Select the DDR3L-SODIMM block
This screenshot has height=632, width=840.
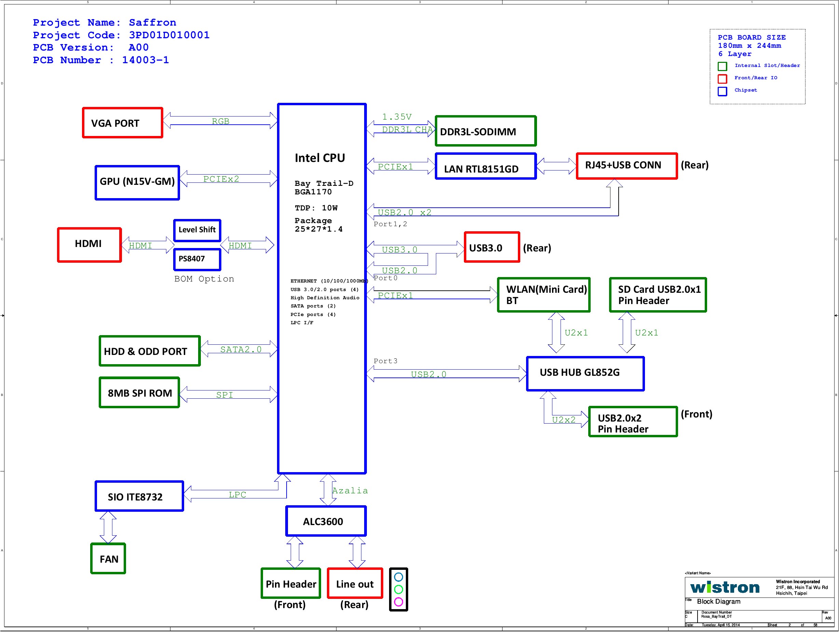tap(486, 131)
